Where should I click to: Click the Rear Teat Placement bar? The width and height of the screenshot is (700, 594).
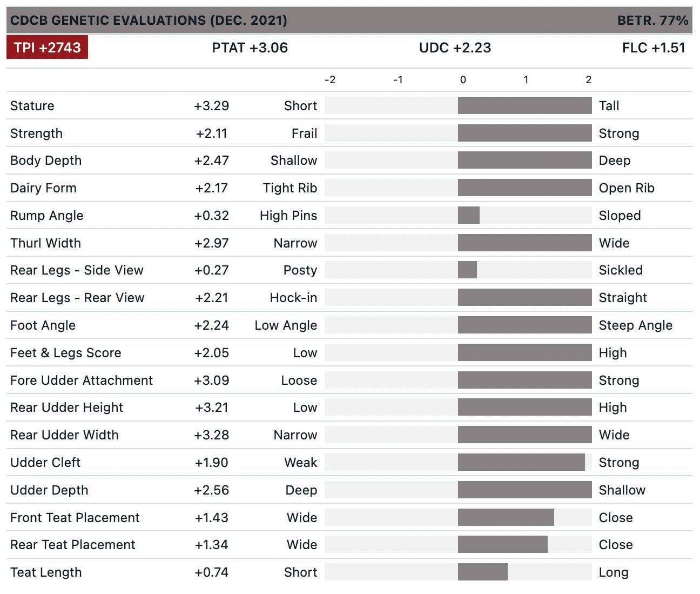502,544
